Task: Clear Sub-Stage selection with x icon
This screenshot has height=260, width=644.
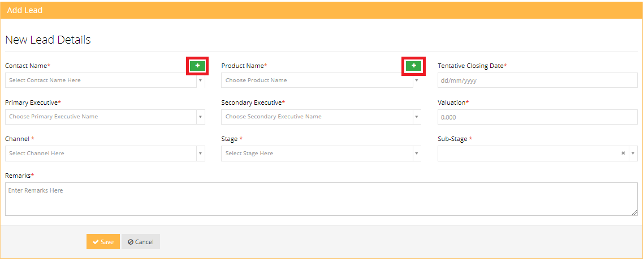Action: (x=623, y=153)
